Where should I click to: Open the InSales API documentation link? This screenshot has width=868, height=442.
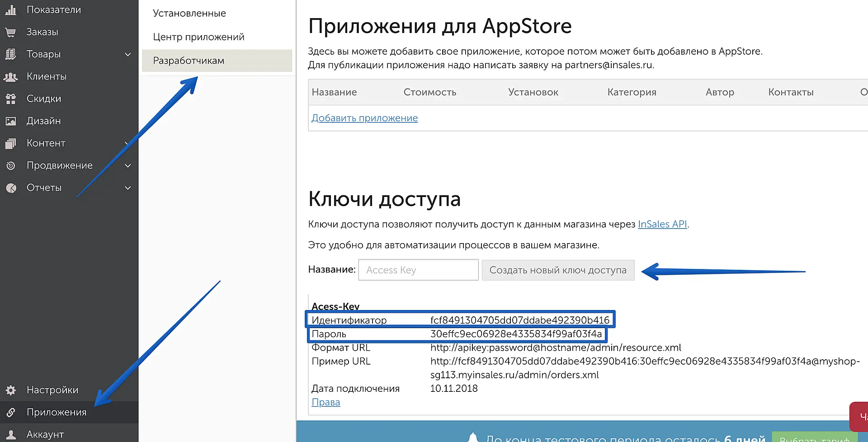click(662, 224)
